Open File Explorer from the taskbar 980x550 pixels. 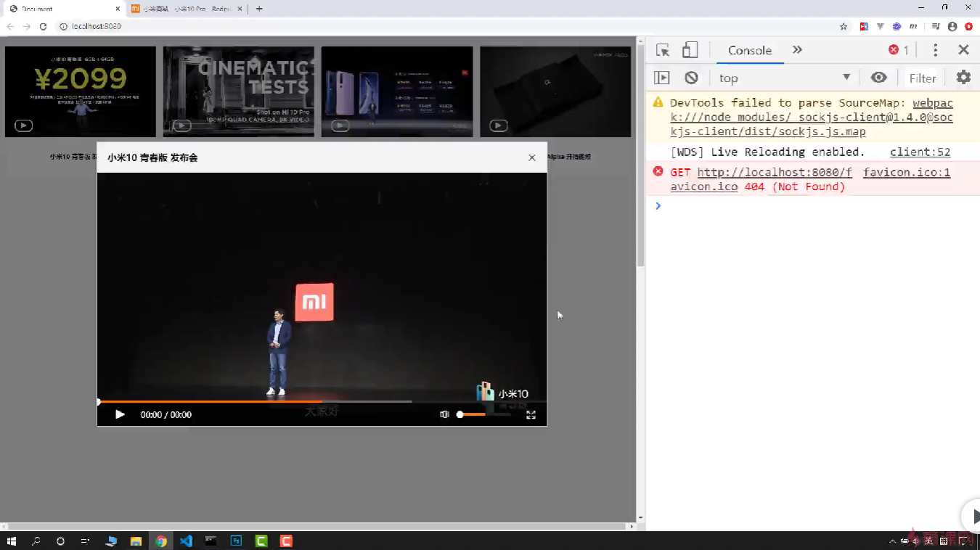pyautogui.click(x=136, y=541)
